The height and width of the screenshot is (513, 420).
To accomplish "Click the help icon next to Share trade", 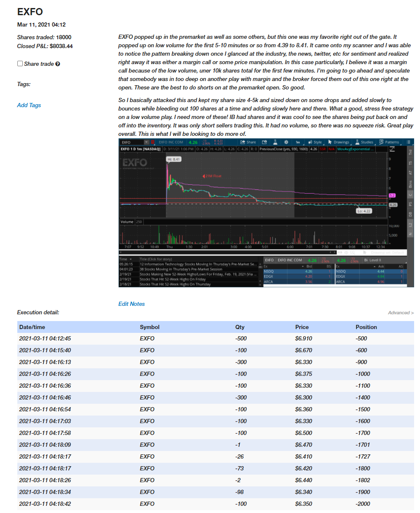I will [58, 64].
